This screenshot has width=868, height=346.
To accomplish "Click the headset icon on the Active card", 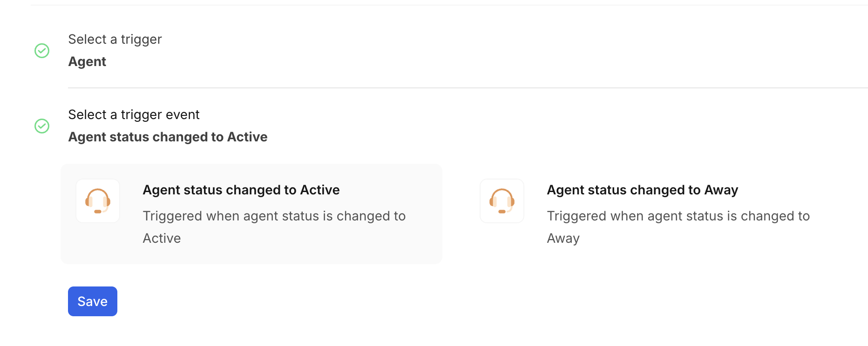I will coord(98,200).
